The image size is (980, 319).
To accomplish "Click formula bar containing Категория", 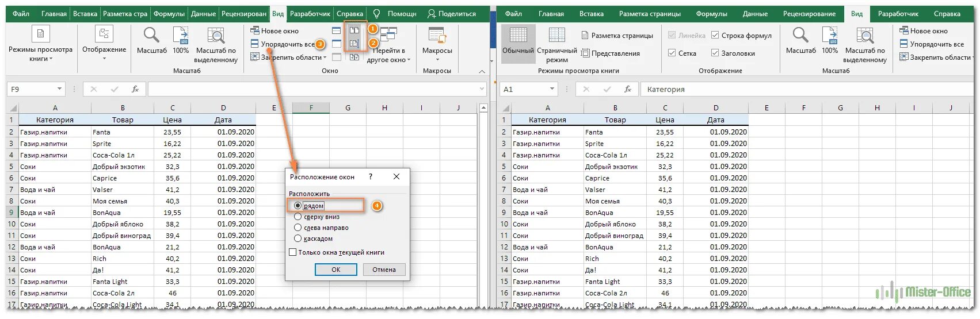I will click(807, 89).
